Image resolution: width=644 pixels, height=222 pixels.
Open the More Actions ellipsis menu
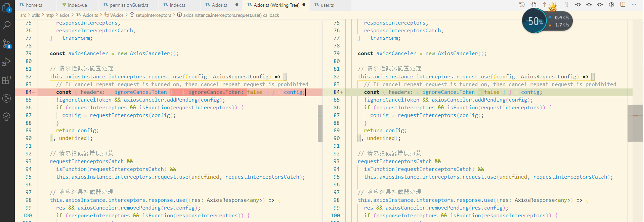pyautogui.click(x=634, y=5)
